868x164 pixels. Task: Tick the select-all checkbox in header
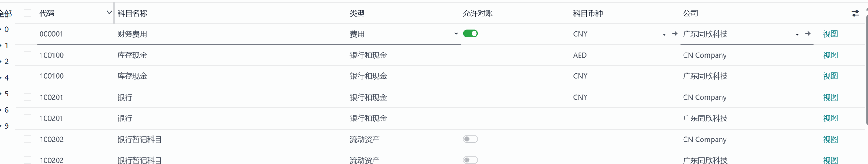coord(28,13)
